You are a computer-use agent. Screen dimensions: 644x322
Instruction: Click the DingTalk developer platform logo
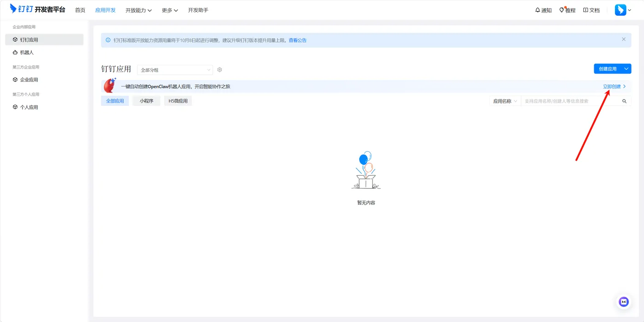(x=38, y=9)
